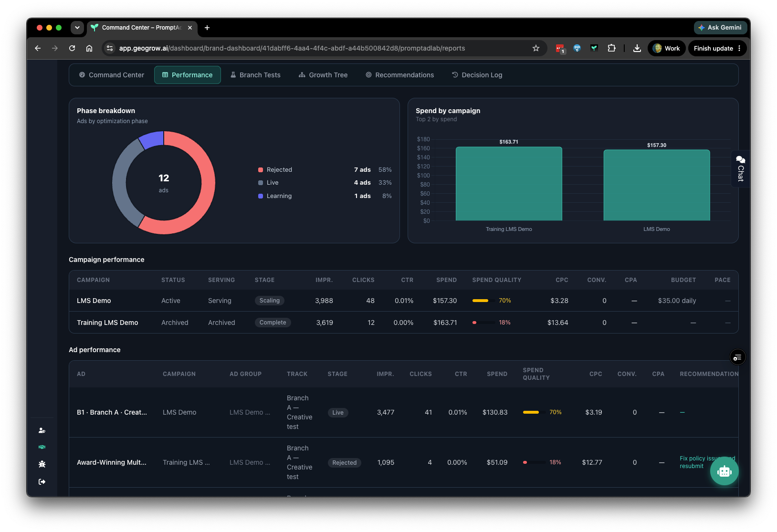Select the Performance tab

point(188,75)
